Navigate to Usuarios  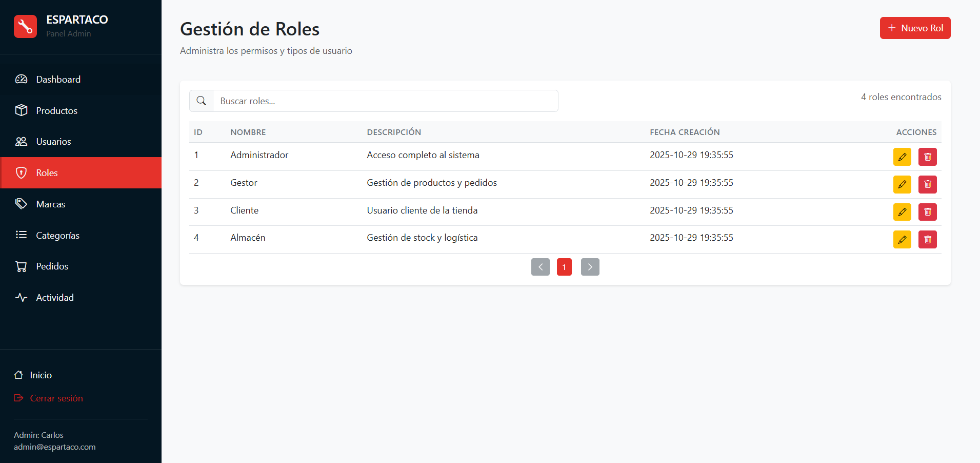coord(81,142)
